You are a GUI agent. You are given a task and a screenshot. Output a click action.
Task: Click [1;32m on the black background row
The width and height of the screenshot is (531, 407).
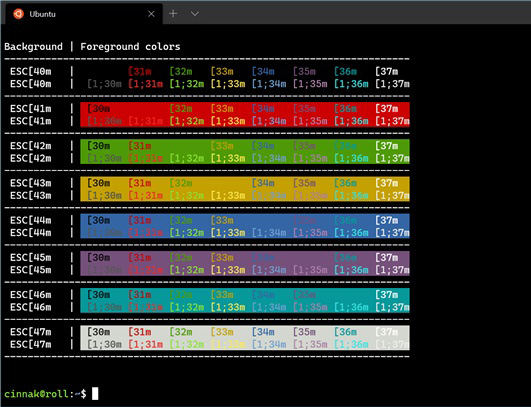click(187, 84)
